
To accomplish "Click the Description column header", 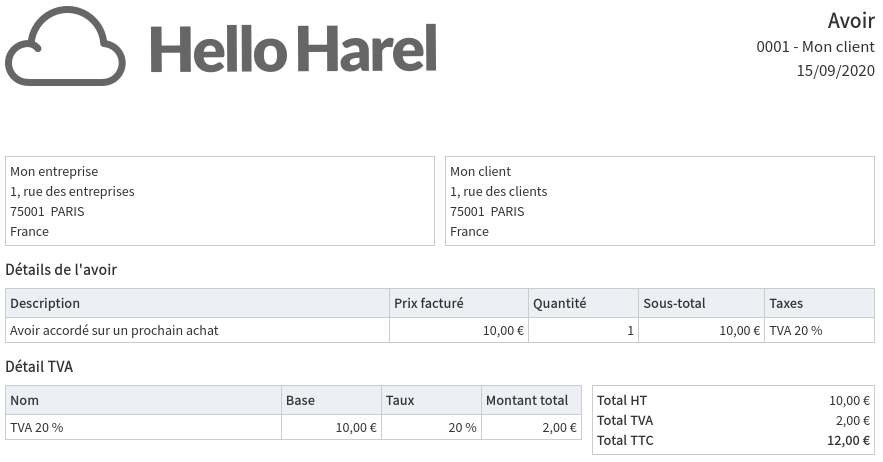I will click(45, 303).
